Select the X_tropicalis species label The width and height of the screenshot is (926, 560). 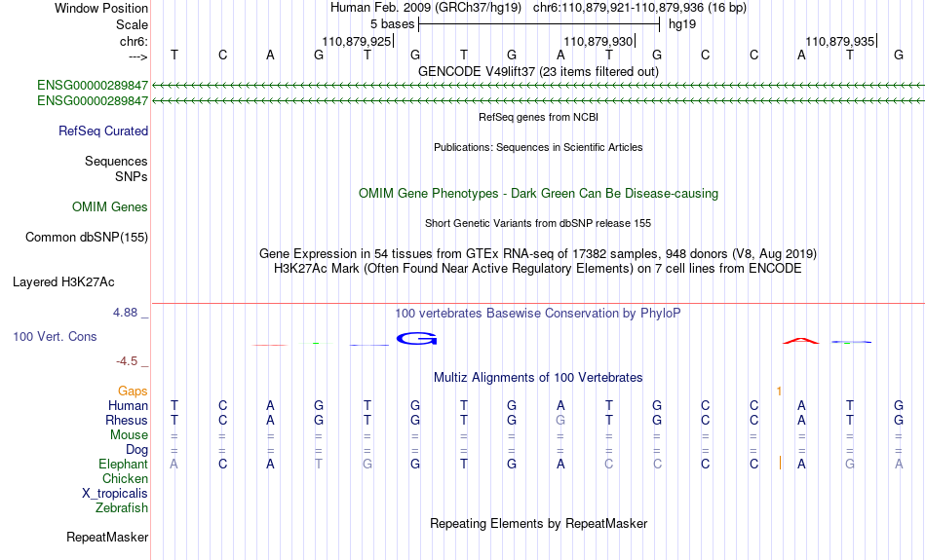[x=115, y=494]
